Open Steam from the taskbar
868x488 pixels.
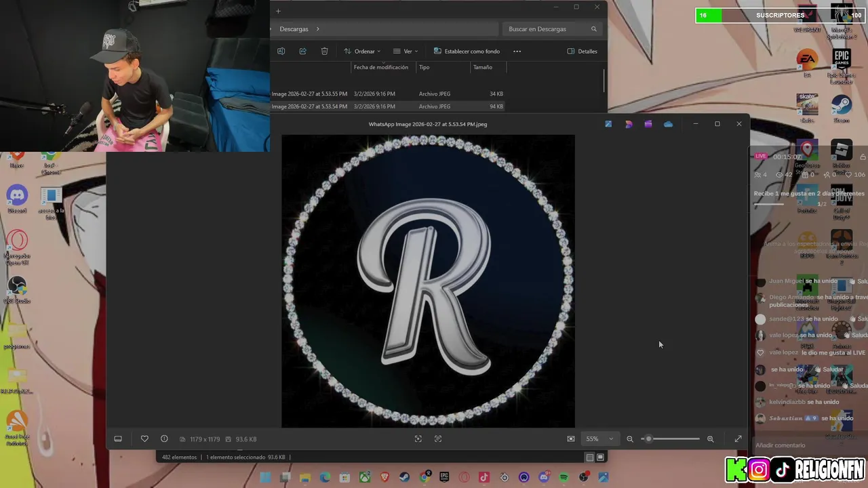405,478
